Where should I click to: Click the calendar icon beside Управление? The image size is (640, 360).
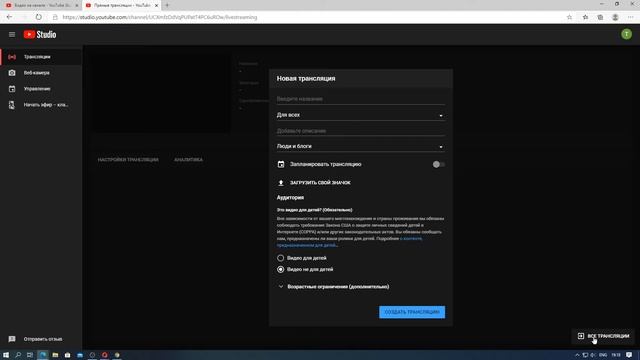pos(12,89)
